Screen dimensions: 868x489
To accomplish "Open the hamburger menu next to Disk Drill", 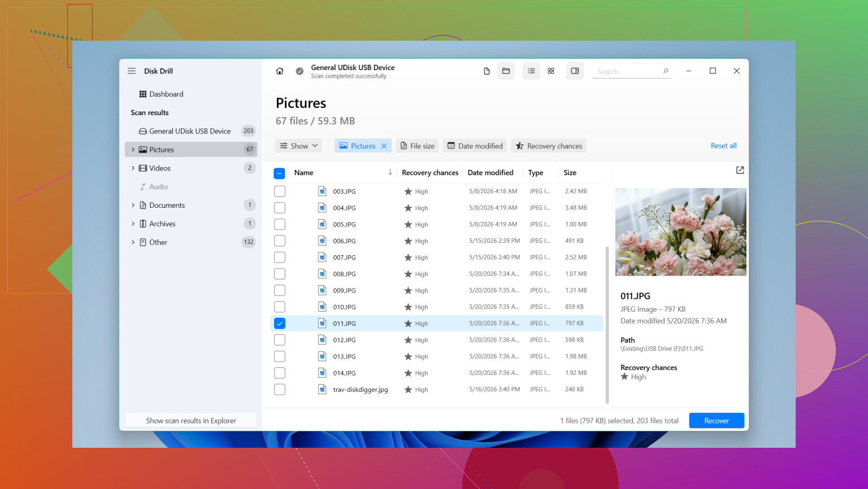I will coord(132,71).
